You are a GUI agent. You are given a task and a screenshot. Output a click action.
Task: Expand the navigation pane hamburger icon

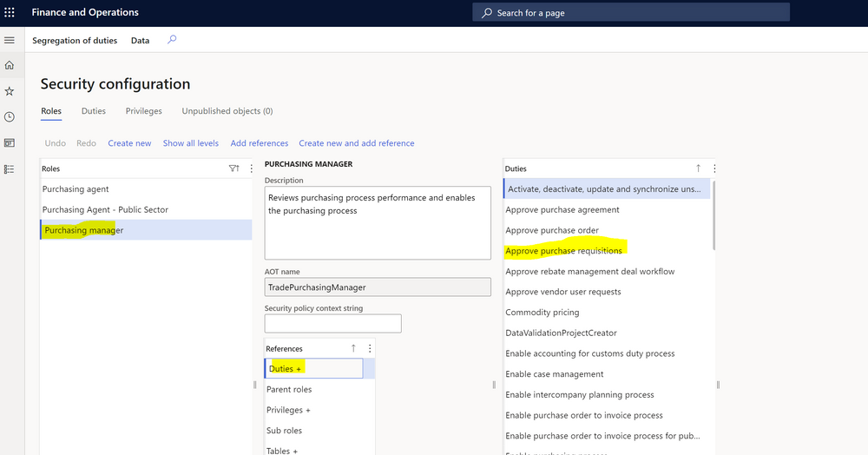click(10, 40)
